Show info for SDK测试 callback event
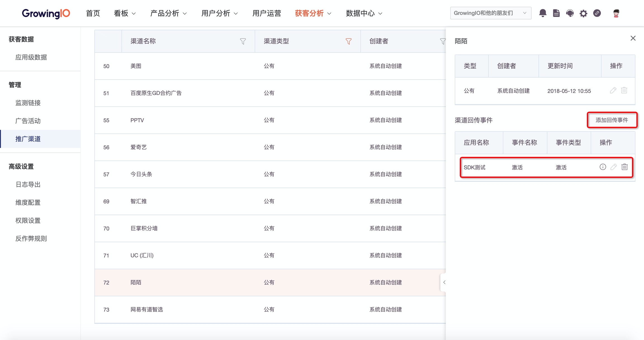 click(x=603, y=167)
